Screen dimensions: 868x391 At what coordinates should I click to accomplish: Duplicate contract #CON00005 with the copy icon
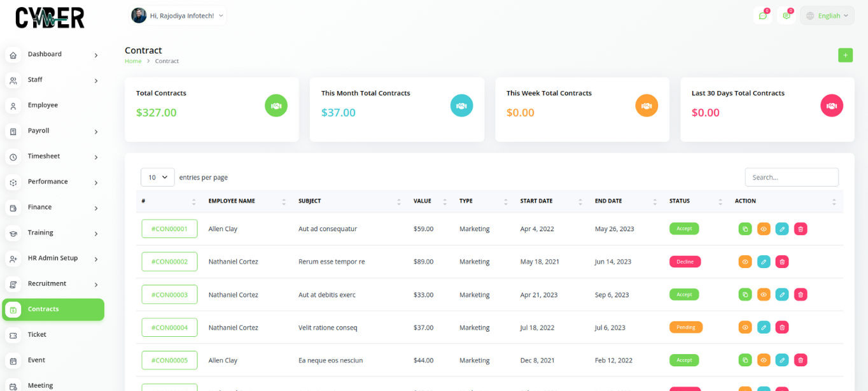point(745,360)
